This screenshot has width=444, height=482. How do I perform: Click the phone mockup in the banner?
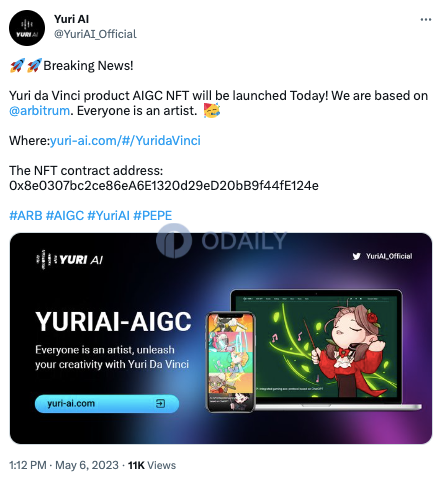(231, 362)
